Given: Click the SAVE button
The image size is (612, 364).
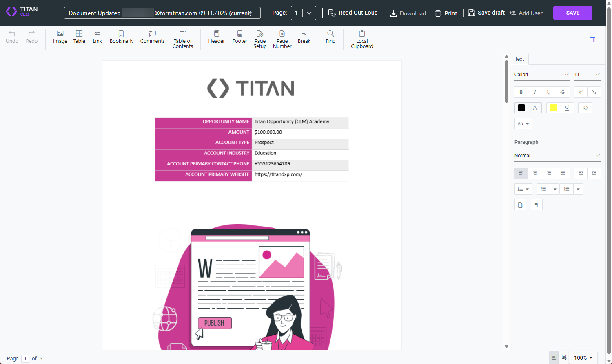Looking at the screenshot, I should click(x=572, y=13).
